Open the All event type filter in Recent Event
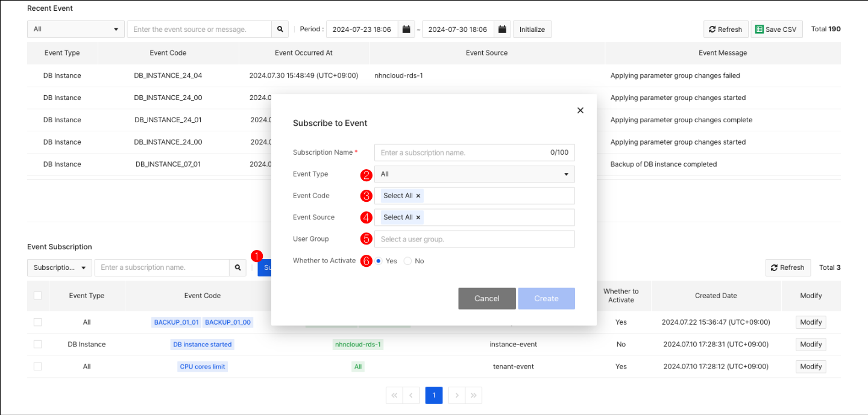 (x=76, y=29)
